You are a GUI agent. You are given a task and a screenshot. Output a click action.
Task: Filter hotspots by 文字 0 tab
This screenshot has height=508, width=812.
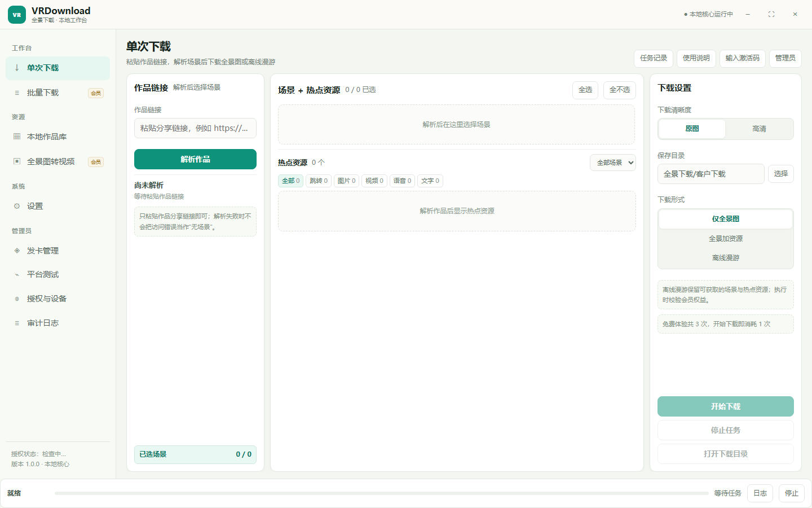[x=430, y=181]
